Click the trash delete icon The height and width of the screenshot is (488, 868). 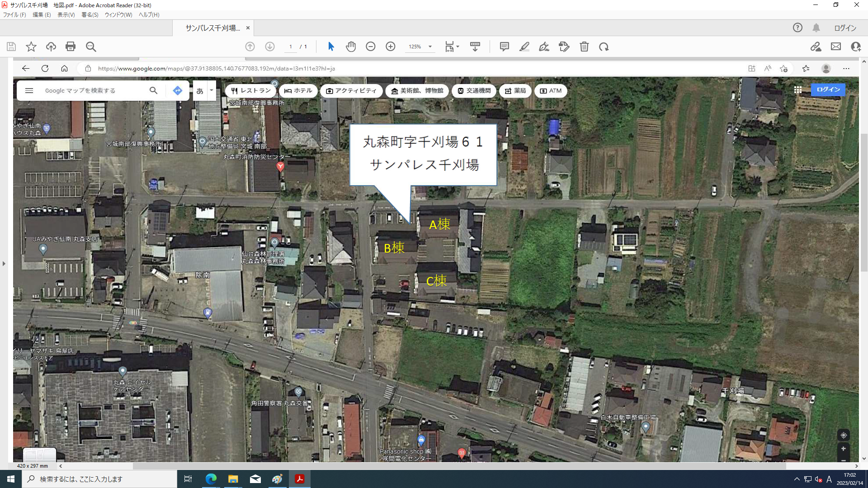(584, 47)
